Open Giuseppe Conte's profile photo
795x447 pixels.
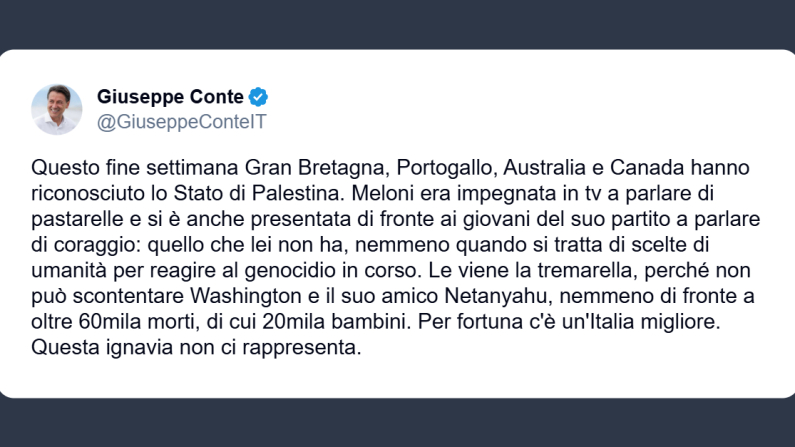57,109
